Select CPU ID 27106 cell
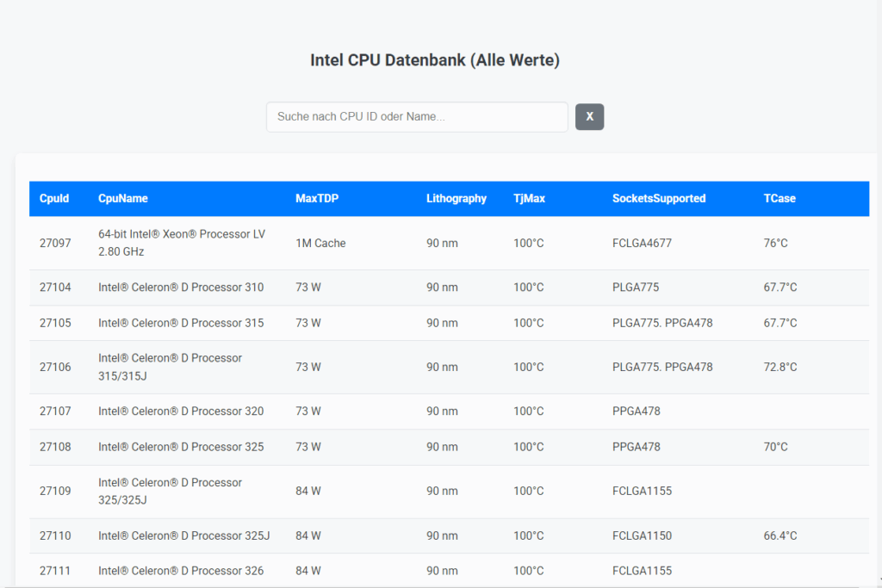Screen dimensions: 882x588 pos(55,367)
